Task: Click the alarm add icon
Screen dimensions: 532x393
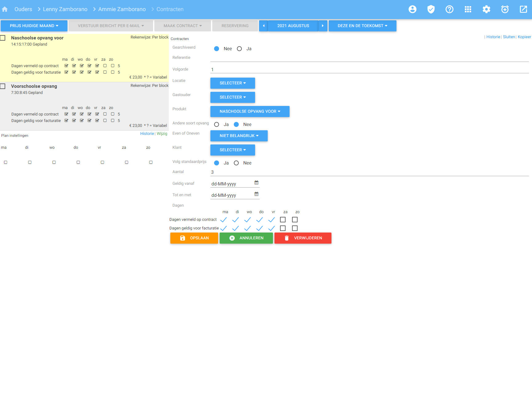Action: 505,9
